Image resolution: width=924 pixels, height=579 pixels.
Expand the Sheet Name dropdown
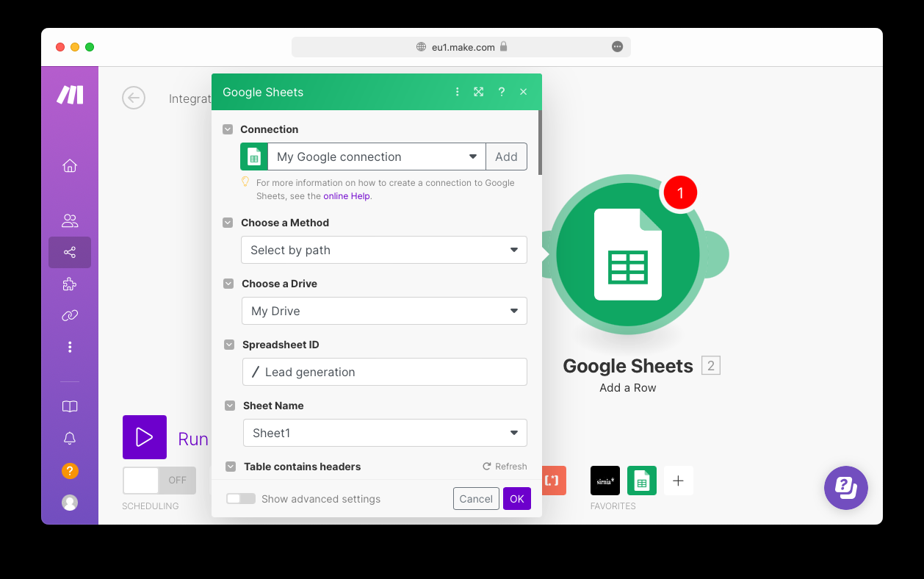pyautogui.click(x=385, y=433)
